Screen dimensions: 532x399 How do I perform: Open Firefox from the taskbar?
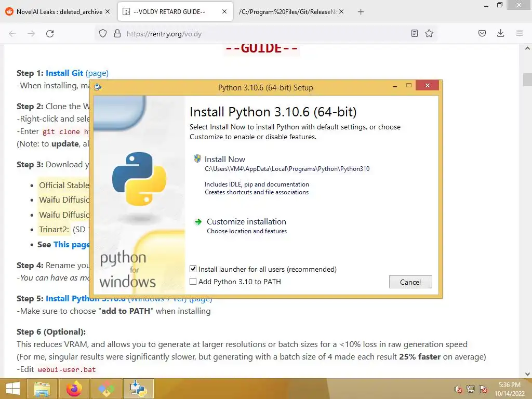[x=74, y=389]
